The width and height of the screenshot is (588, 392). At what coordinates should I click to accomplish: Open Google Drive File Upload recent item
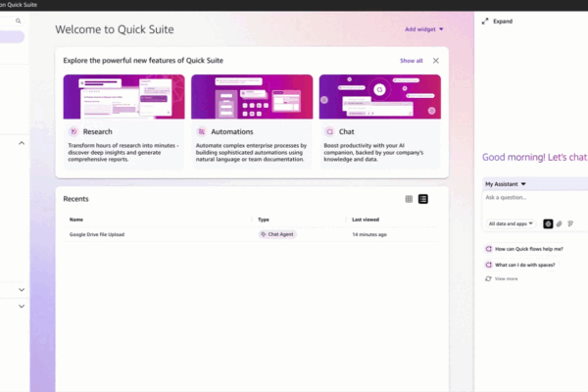[x=97, y=234]
